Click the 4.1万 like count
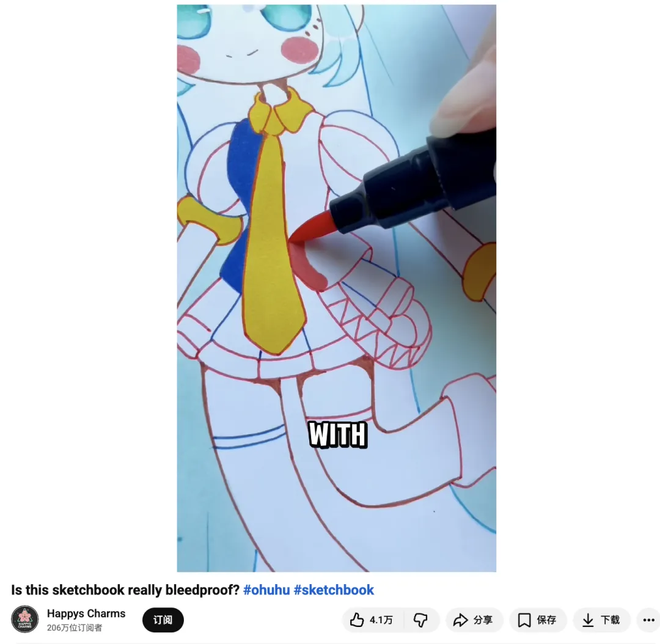Screen dimensions: 660x644 click(x=381, y=620)
